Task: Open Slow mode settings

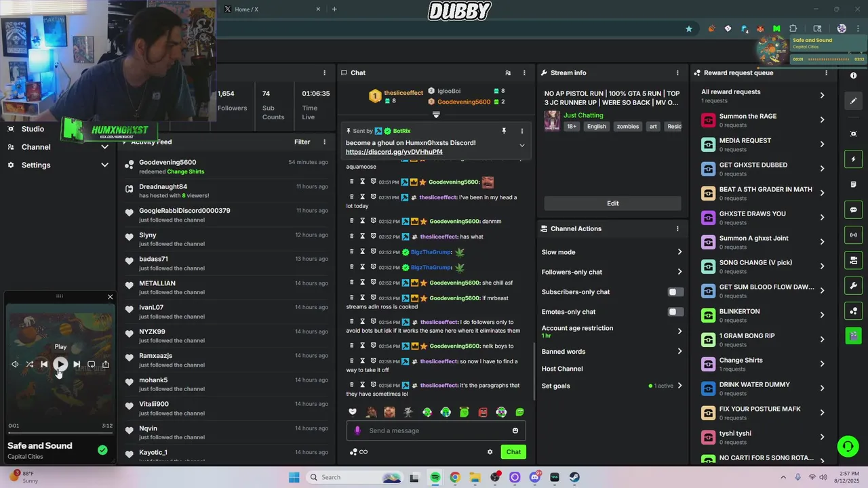Action: [612, 252]
